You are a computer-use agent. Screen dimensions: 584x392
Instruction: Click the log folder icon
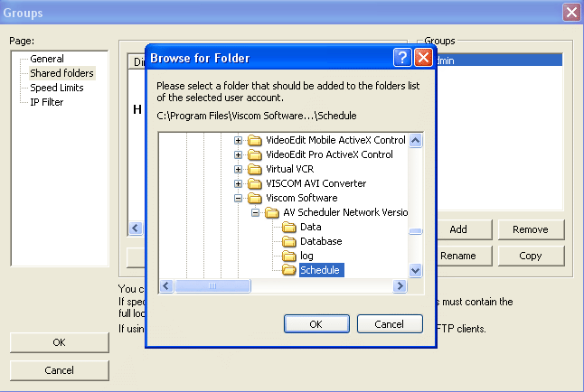click(x=289, y=256)
